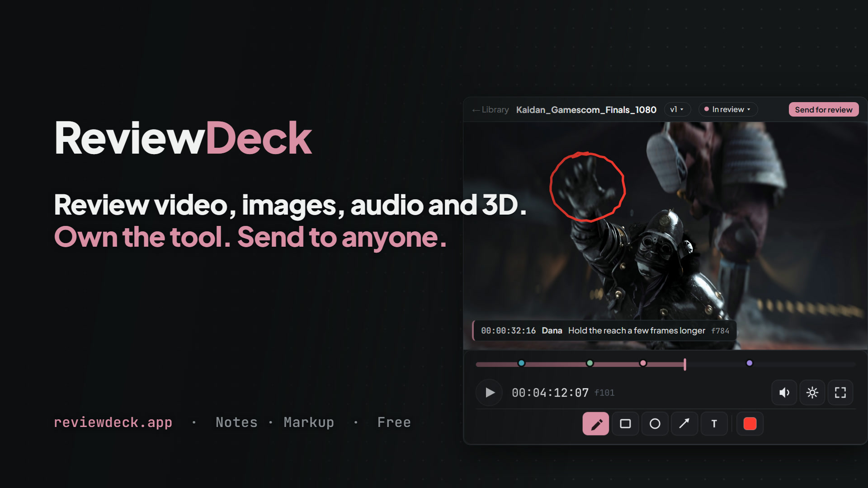Play the video
The image size is (868, 488).
[489, 392]
